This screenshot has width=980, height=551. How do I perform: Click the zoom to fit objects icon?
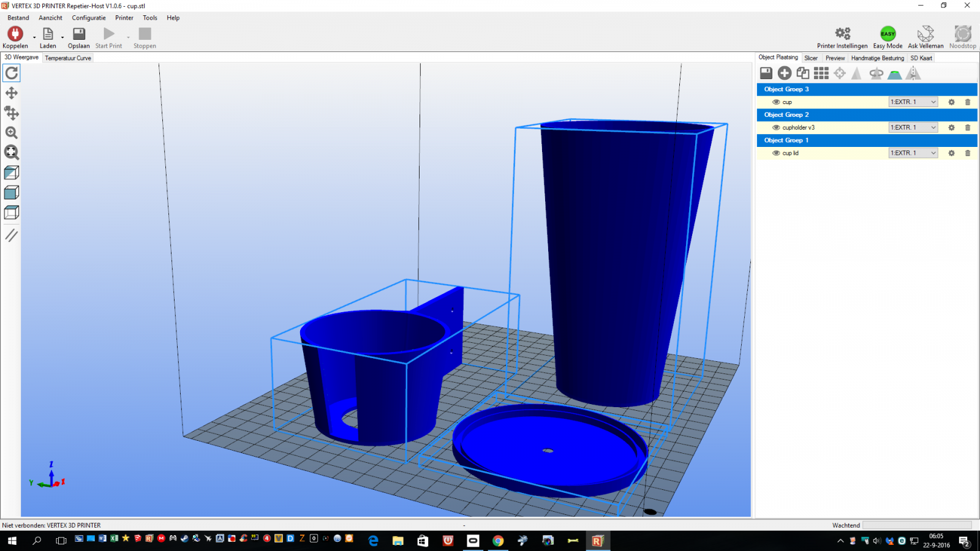click(12, 152)
